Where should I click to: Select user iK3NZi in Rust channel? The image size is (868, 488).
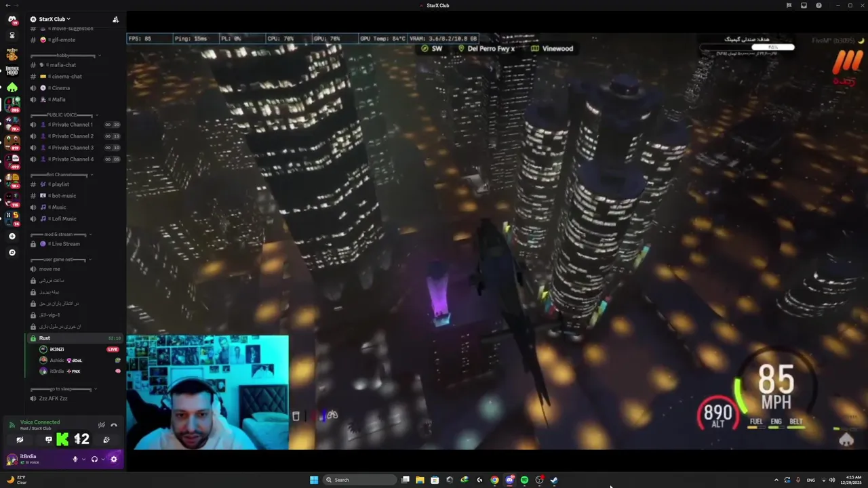tap(80, 349)
